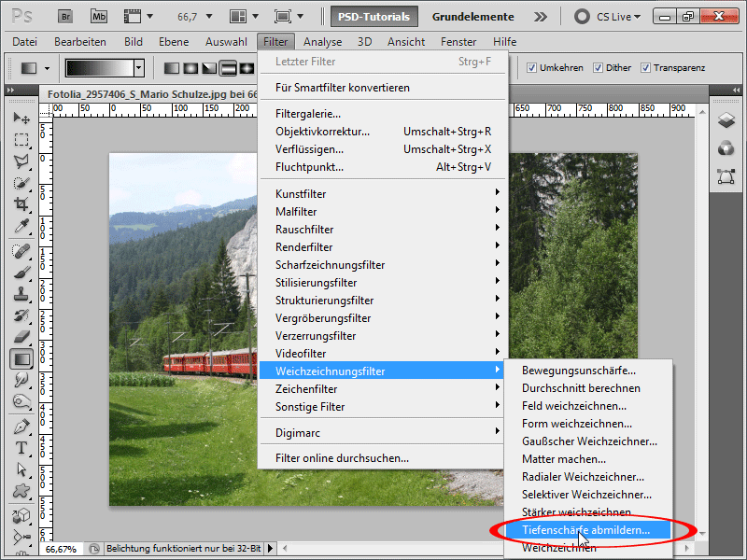
Task: Choose the radial gradient style
Action: click(190, 68)
